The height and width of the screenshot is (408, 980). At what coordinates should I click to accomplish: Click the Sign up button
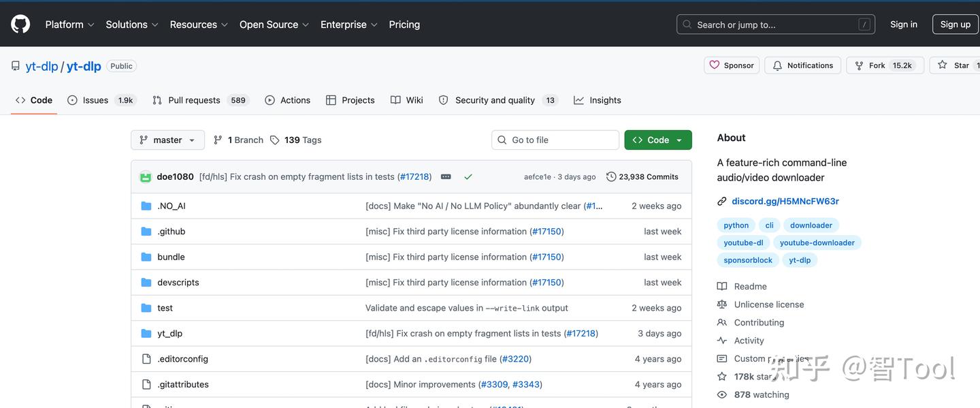[955, 25]
